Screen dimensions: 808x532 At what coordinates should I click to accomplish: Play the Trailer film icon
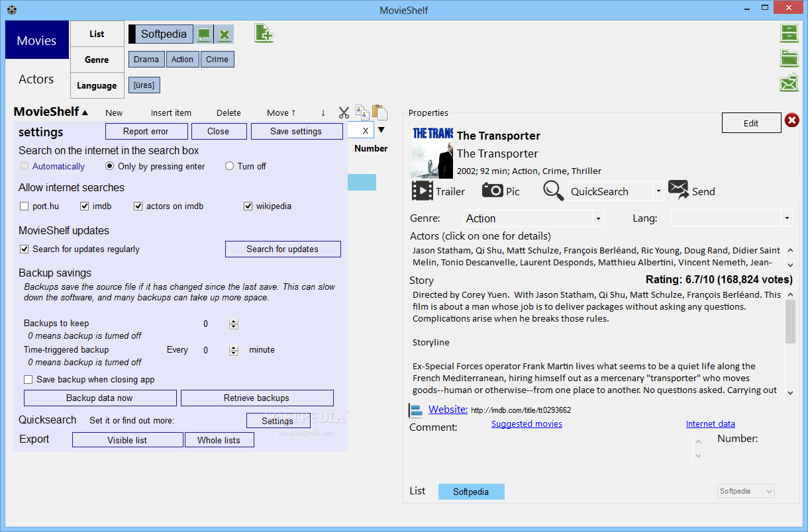pos(422,191)
